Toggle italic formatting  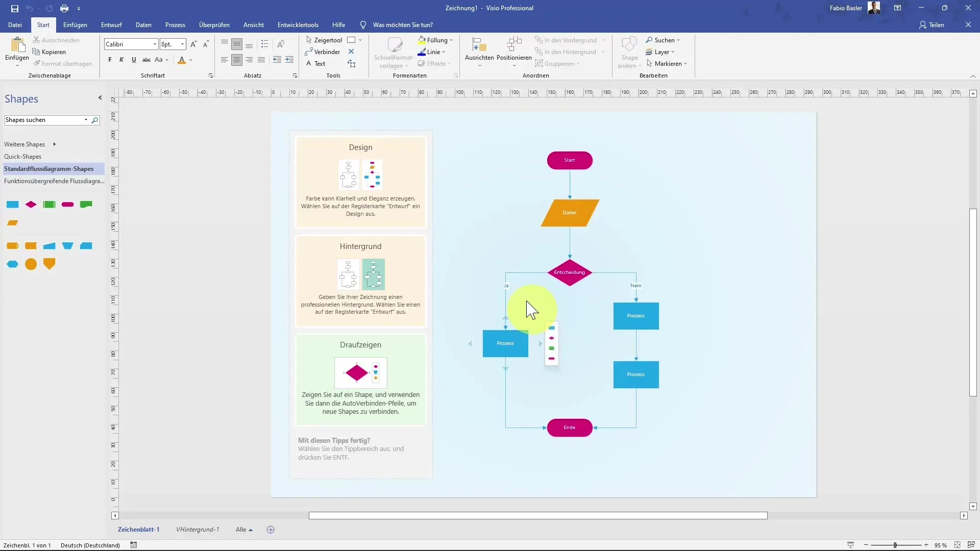click(x=121, y=60)
